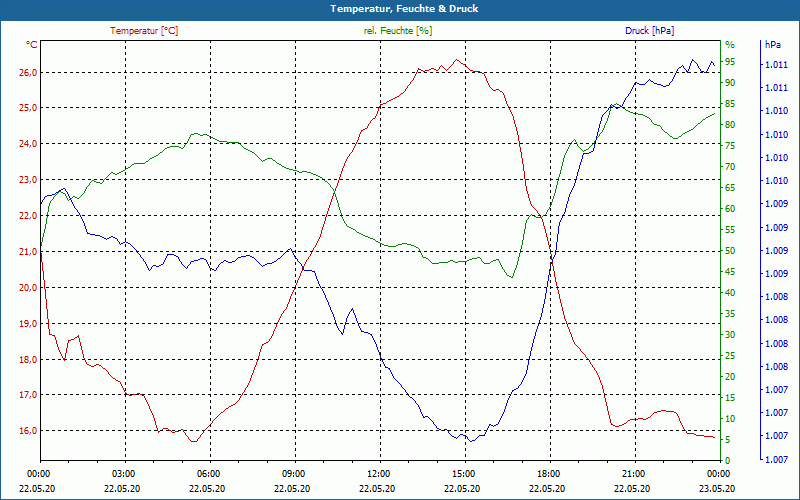Click temperature axis value "26,0"
This screenshot has height=500, width=800.
29,72
